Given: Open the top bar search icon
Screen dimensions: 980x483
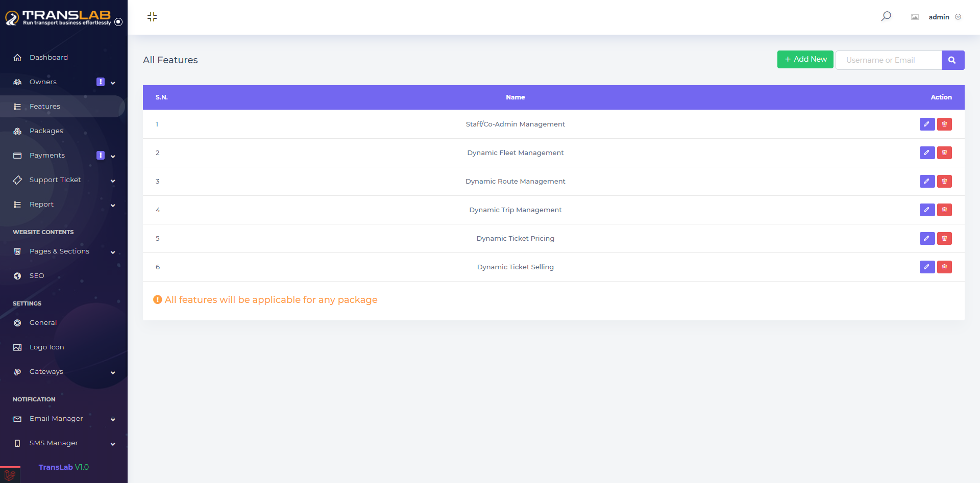Looking at the screenshot, I should coord(886,16).
